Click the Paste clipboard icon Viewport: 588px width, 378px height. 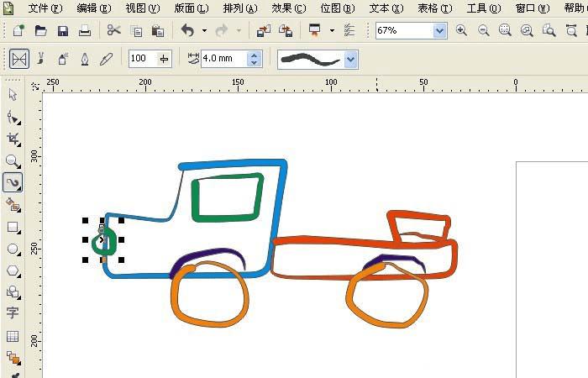click(158, 31)
